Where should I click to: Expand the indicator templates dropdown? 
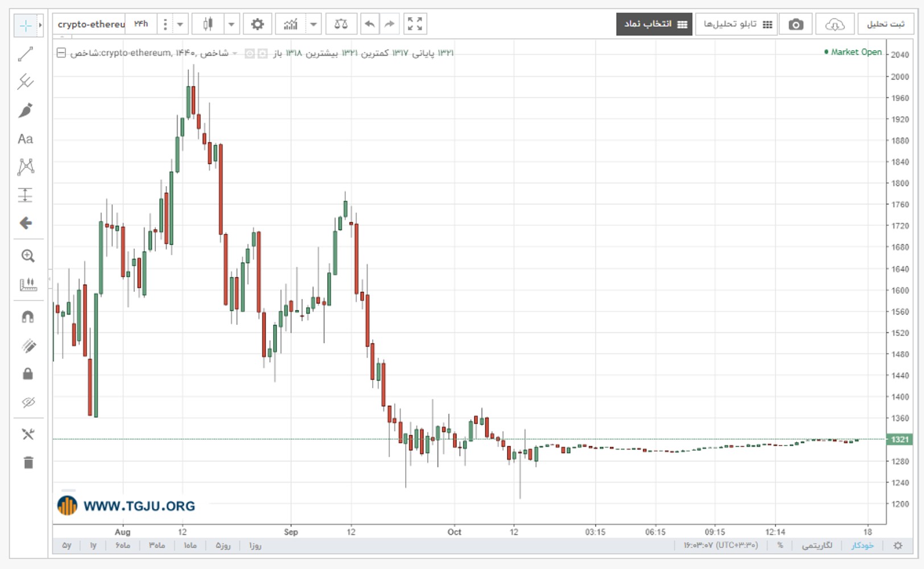click(313, 24)
